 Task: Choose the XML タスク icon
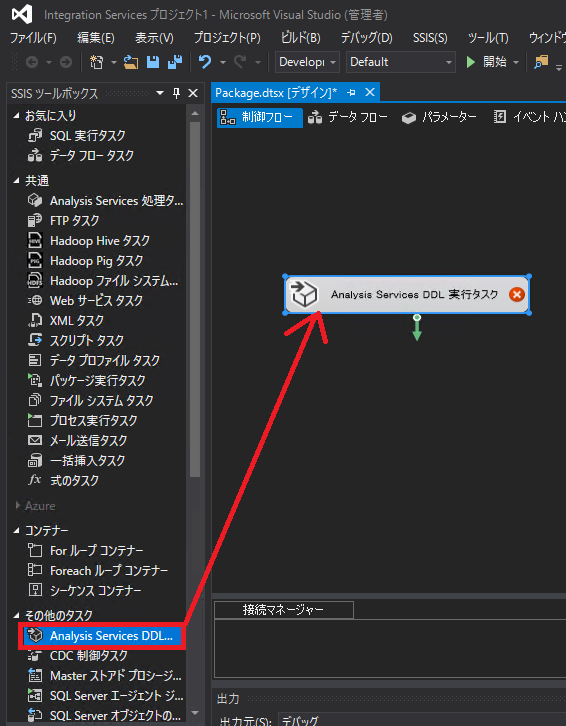point(35,320)
